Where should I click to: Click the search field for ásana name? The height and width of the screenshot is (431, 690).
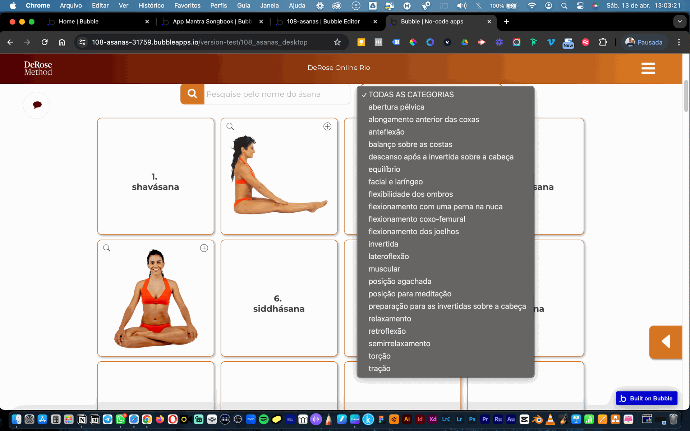pos(277,94)
